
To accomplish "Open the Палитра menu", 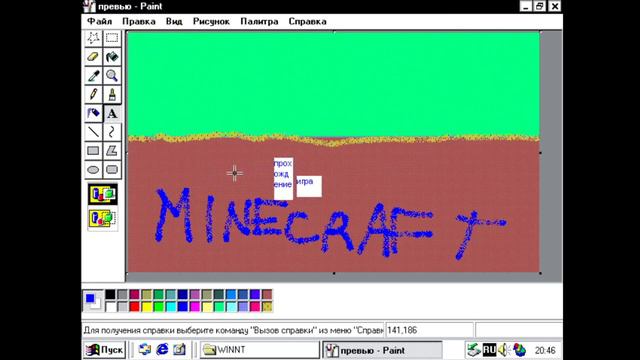I will click(x=259, y=22).
